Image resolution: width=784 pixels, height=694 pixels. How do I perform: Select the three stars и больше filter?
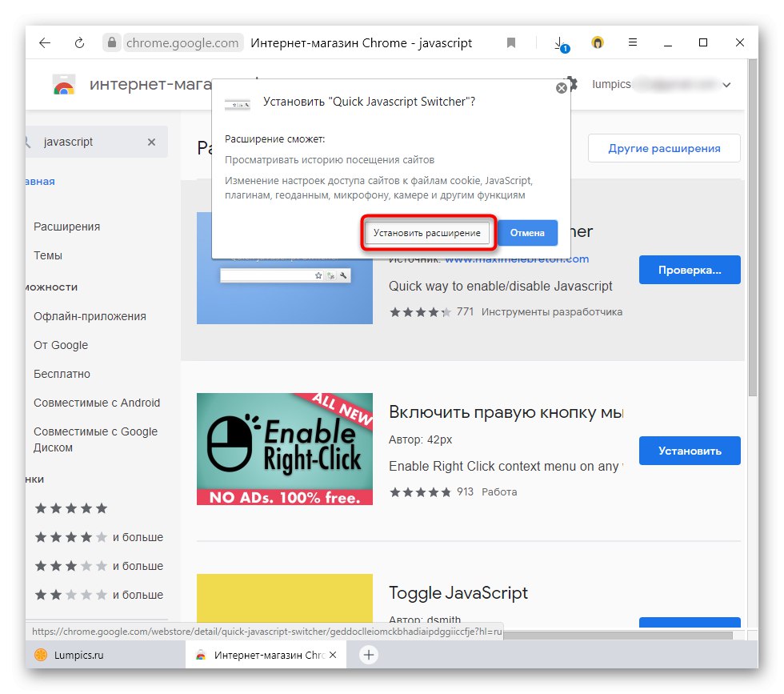(98, 567)
